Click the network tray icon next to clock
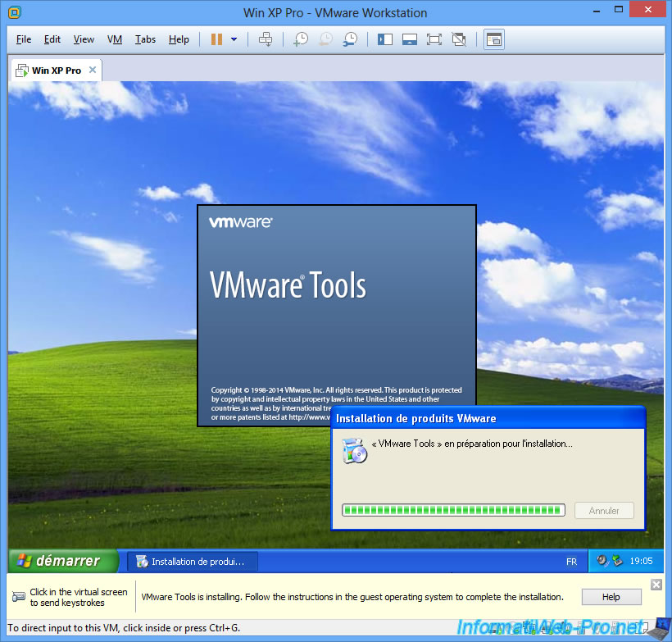 pyautogui.click(x=617, y=561)
